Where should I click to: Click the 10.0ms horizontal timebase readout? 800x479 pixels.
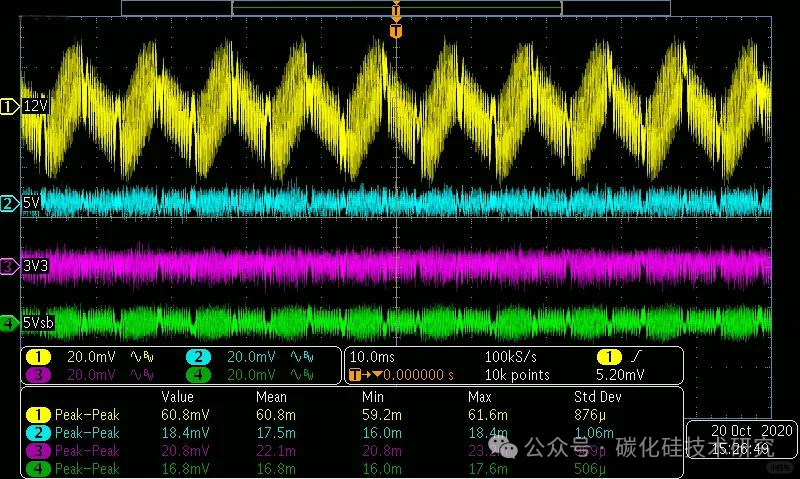click(372, 357)
